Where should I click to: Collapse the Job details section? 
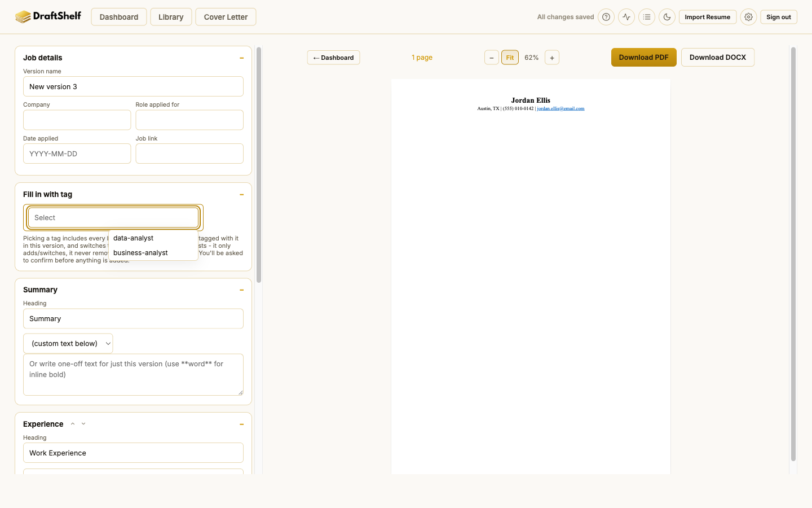241,58
